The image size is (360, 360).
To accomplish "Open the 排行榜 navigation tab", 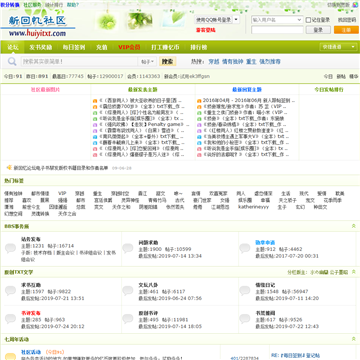I will (x=199, y=47).
